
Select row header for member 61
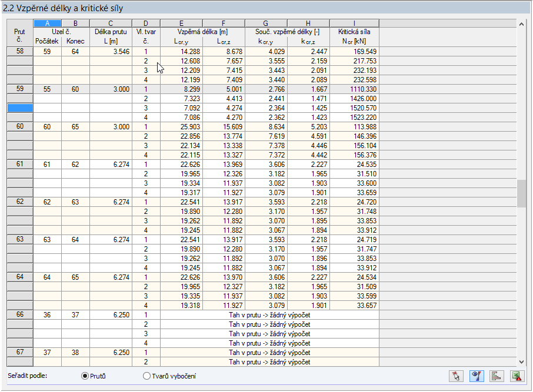click(x=20, y=164)
